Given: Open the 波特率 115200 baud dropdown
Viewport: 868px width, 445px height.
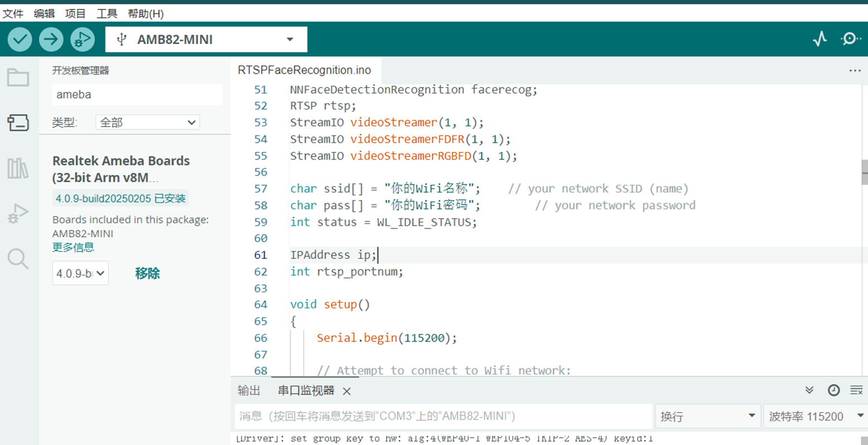Looking at the screenshot, I should [x=816, y=417].
